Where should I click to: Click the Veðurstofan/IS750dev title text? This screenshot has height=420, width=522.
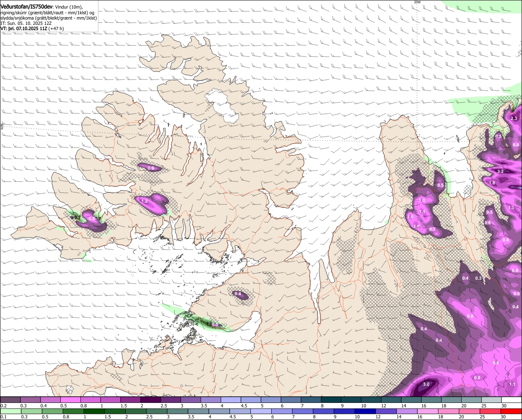coord(27,7)
